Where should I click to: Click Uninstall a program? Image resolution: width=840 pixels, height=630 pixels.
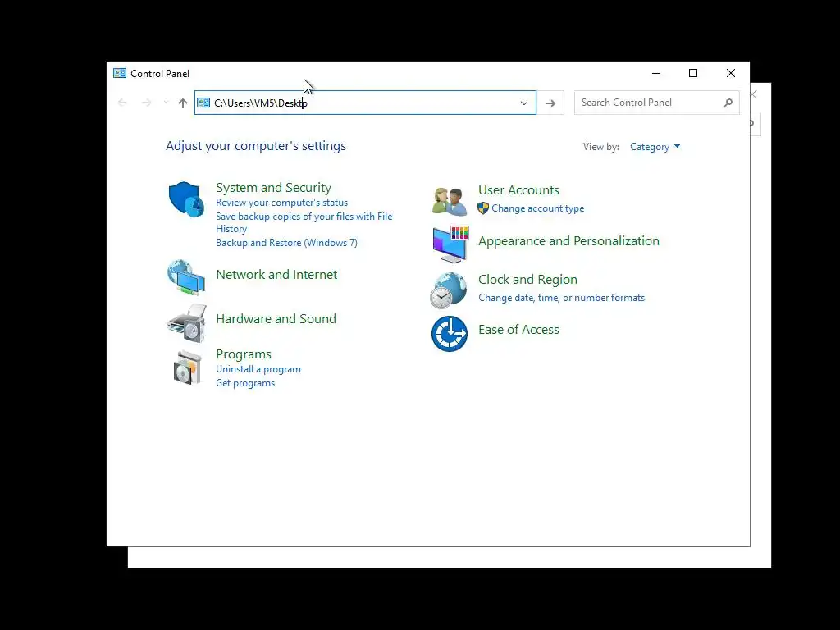pos(258,369)
